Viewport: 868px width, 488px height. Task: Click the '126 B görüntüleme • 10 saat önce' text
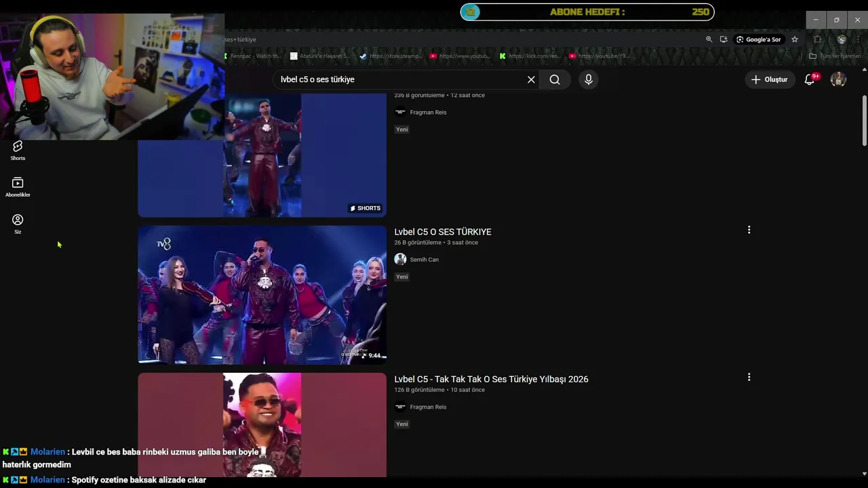[439, 390]
